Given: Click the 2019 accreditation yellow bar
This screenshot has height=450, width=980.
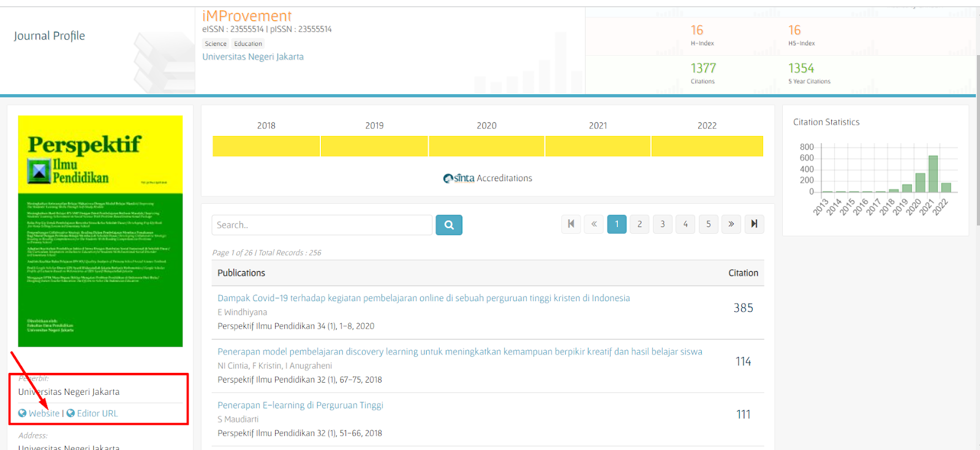Looking at the screenshot, I should (374, 146).
